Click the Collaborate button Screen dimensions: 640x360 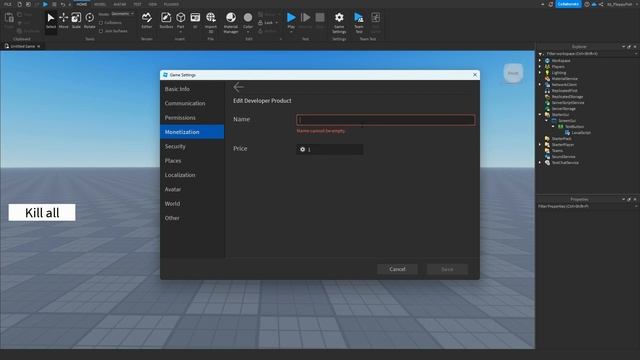tap(568, 4)
